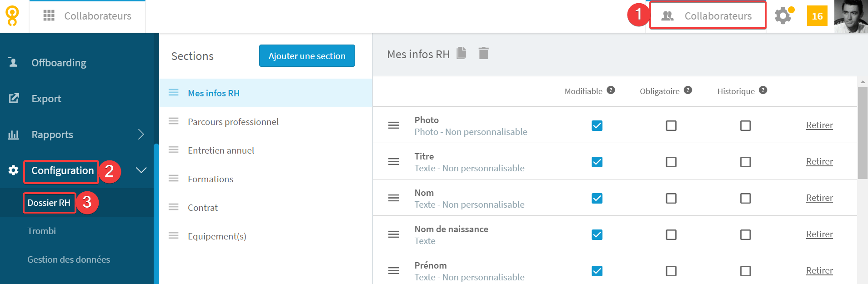868x284 pixels.
Task: Open Trombi configuration page
Action: point(41,231)
